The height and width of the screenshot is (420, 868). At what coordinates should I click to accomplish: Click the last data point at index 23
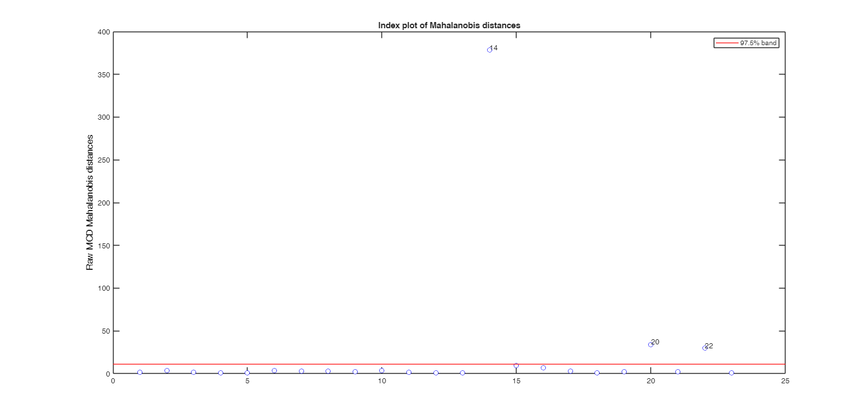coord(731,373)
